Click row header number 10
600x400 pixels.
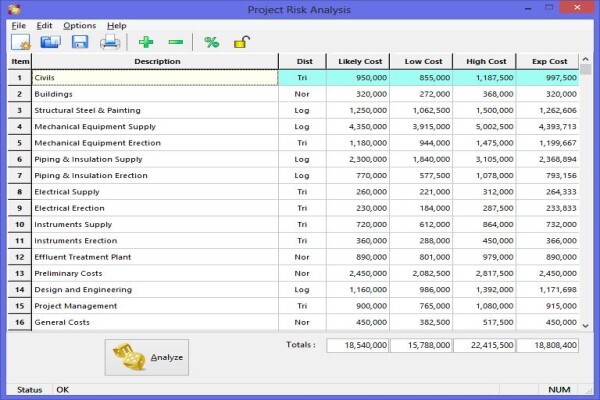[20, 225]
